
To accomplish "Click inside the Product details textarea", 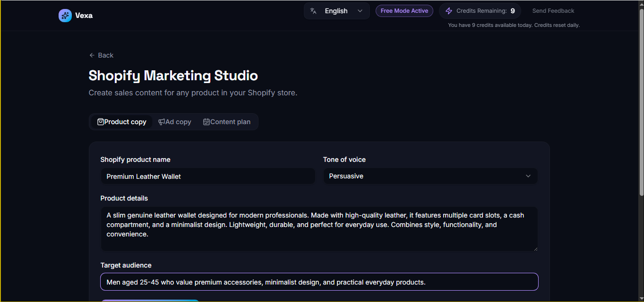I will 319,229.
